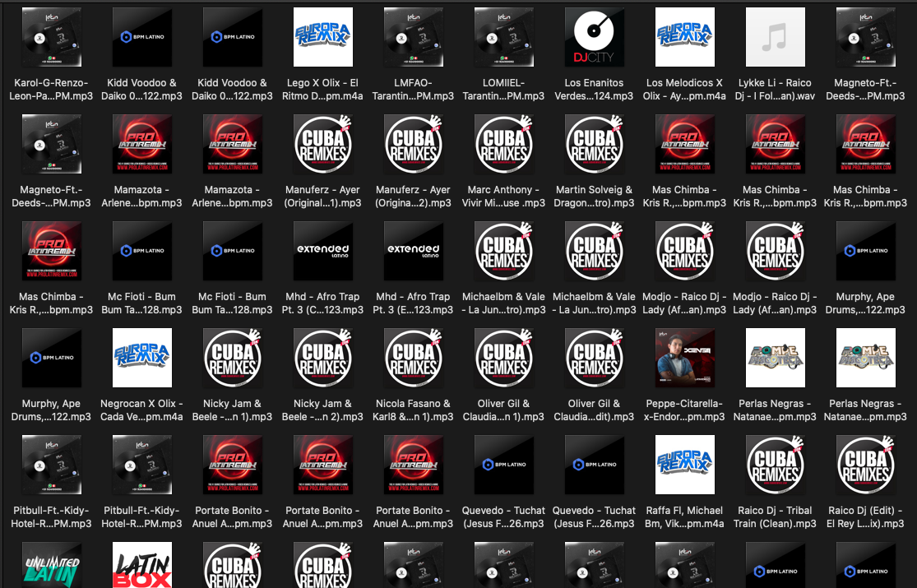
Task: Select the Manuferz - Ayer (Original...1).mp3 file name
Action: point(323,196)
